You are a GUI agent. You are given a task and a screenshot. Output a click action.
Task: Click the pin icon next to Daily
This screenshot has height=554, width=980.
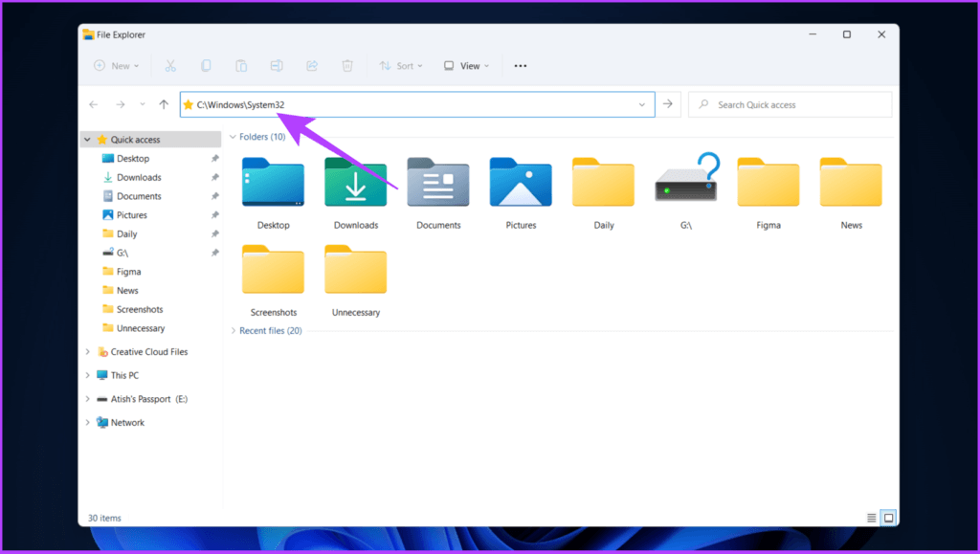pos(215,233)
